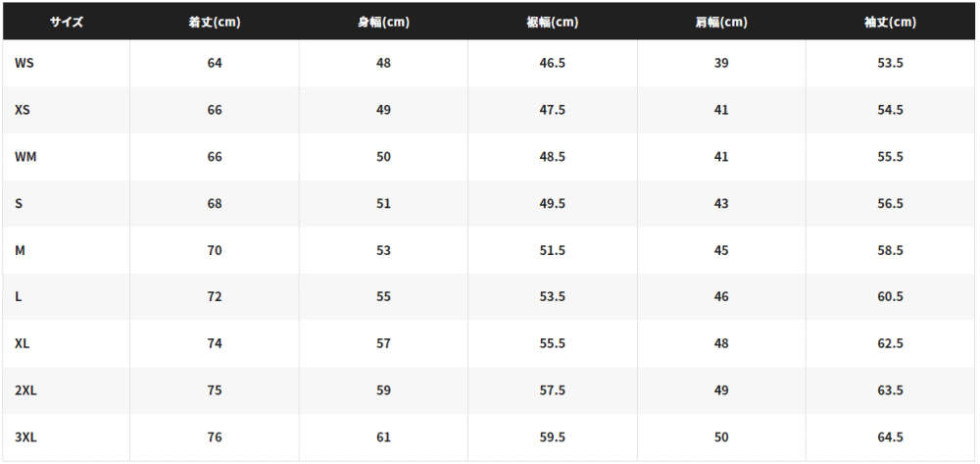Click the 64 length value for WS

click(x=215, y=63)
